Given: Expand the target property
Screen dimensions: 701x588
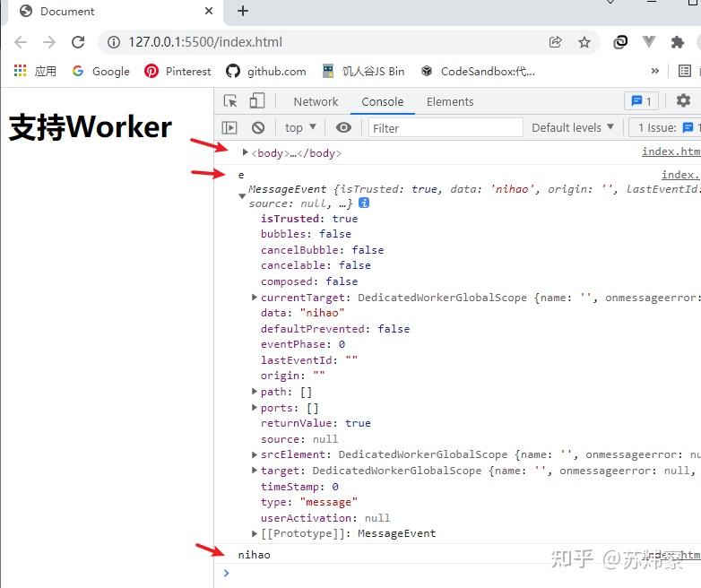Looking at the screenshot, I should tap(254, 470).
